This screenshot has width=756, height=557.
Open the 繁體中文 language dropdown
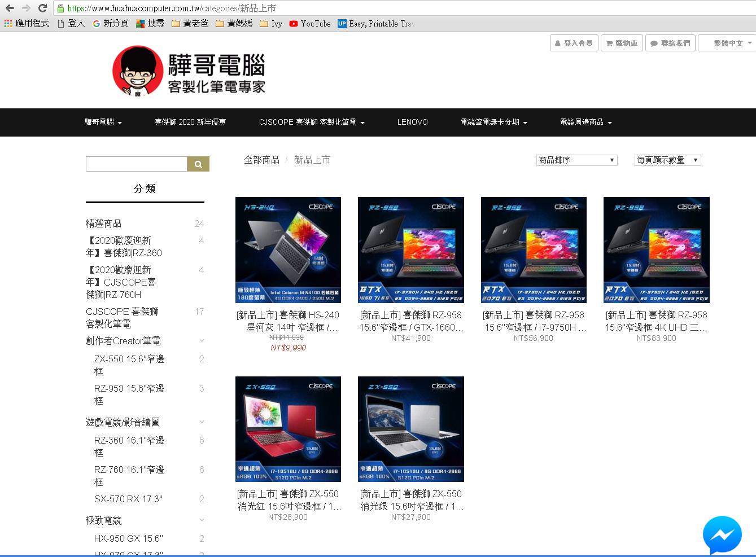point(727,43)
